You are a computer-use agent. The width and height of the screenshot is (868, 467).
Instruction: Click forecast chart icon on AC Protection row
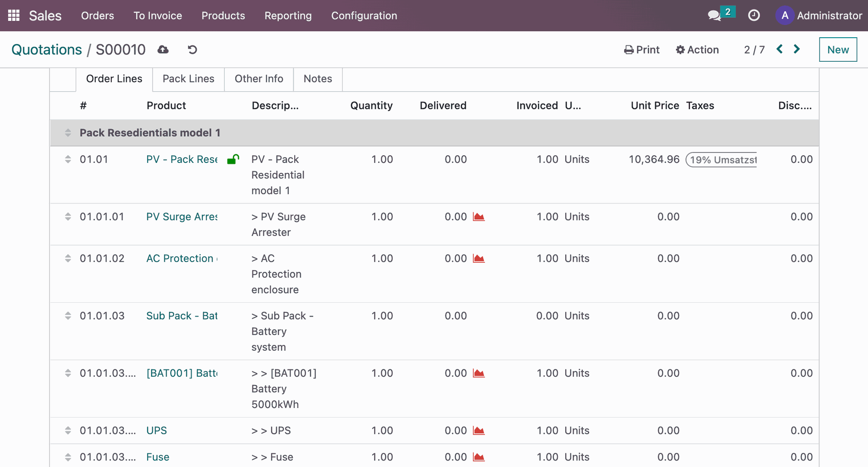pos(478,258)
